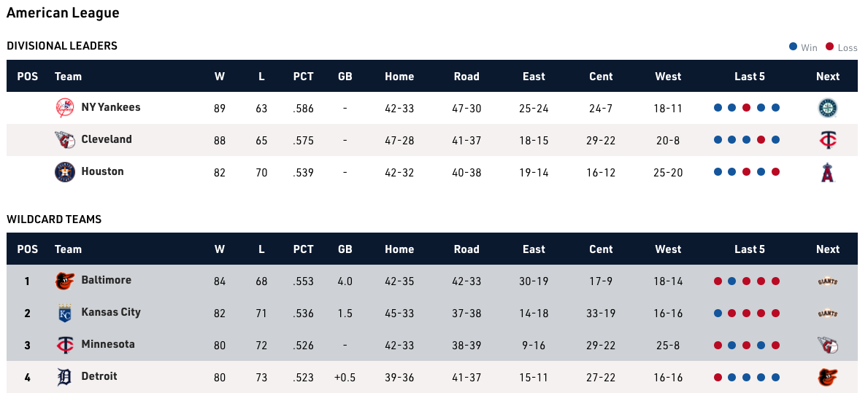Click the red Loss legend dot
868x393 pixels.
pos(829,47)
